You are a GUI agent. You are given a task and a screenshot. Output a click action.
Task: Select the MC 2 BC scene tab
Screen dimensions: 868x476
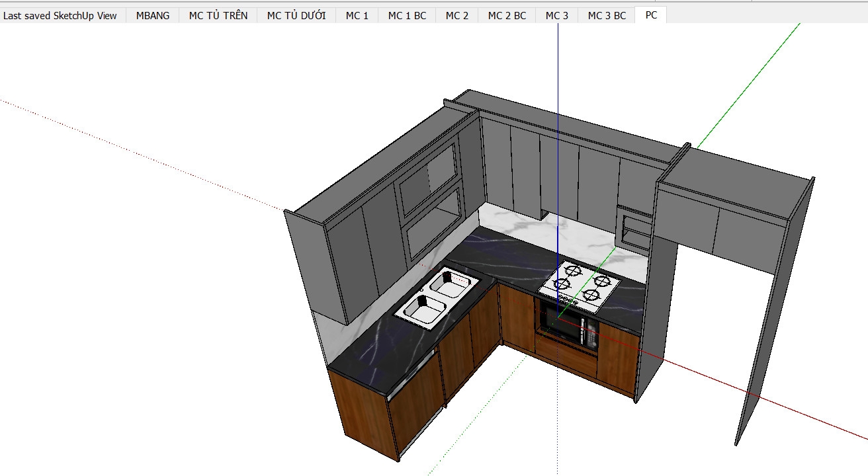(507, 16)
